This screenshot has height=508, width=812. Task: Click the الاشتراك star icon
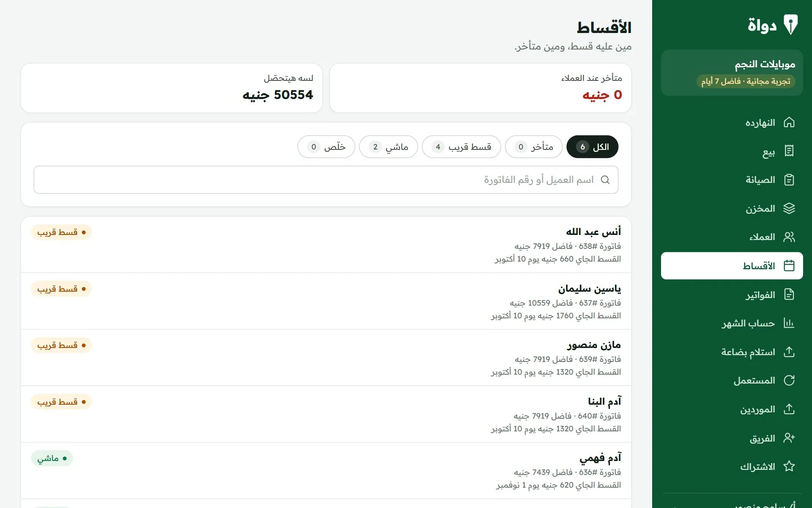[x=789, y=467]
